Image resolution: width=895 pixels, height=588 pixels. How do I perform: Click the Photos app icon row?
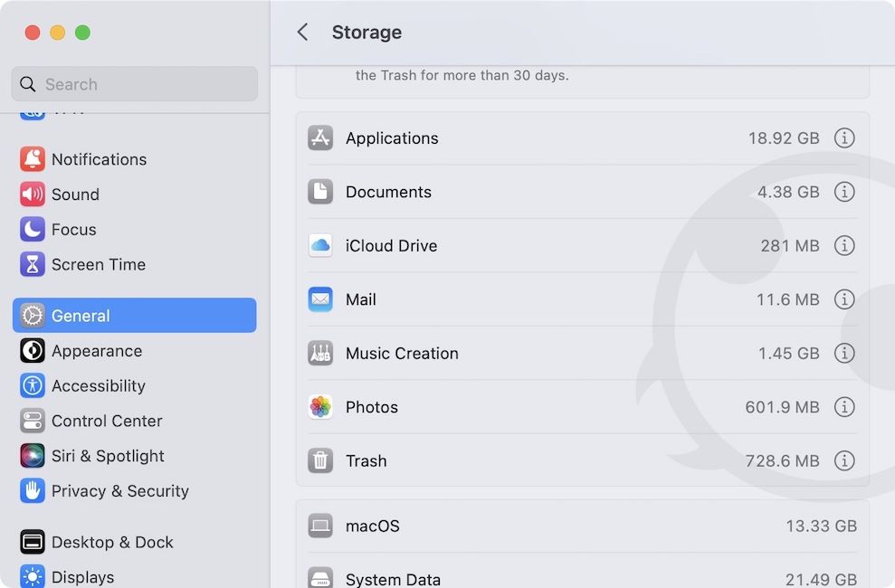point(582,407)
